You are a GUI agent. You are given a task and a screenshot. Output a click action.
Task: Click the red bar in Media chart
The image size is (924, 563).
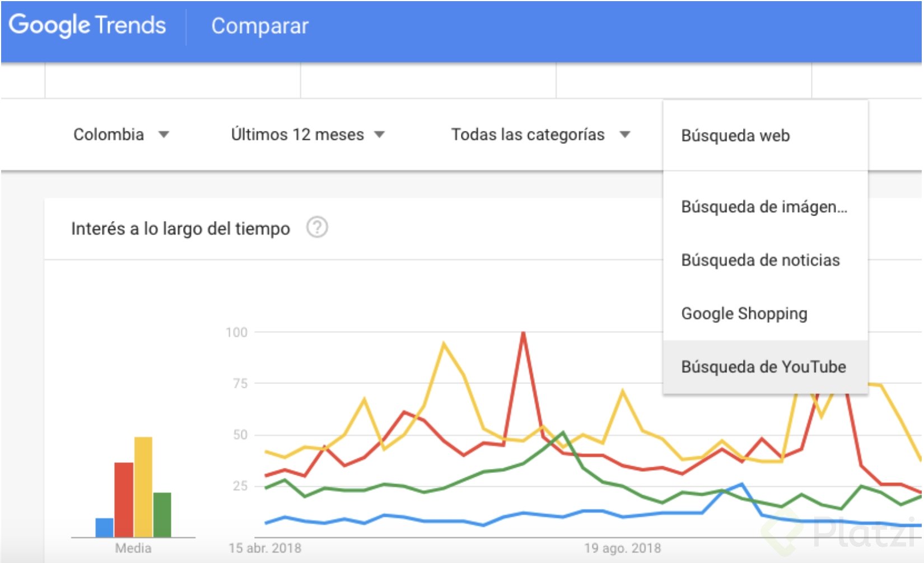click(124, 500)
